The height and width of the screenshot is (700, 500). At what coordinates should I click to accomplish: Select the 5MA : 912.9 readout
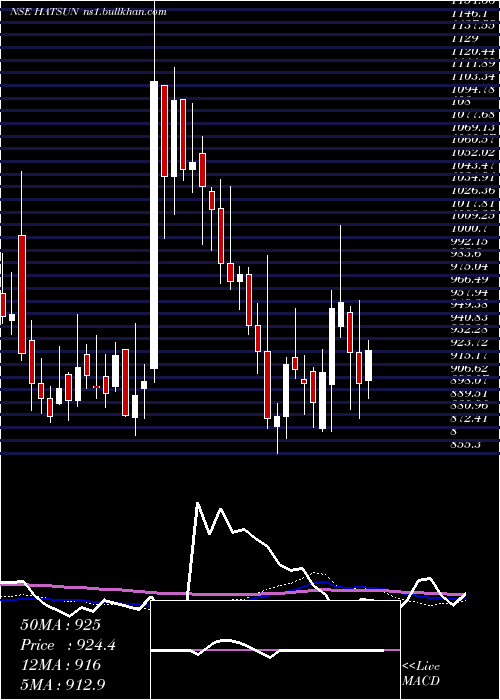click(63, 684)
